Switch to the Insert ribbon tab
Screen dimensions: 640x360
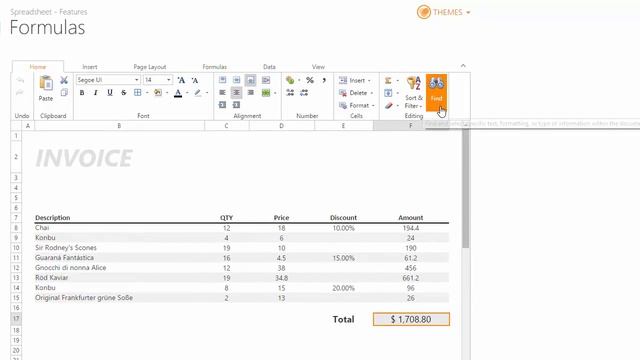(x=90, y=67)
